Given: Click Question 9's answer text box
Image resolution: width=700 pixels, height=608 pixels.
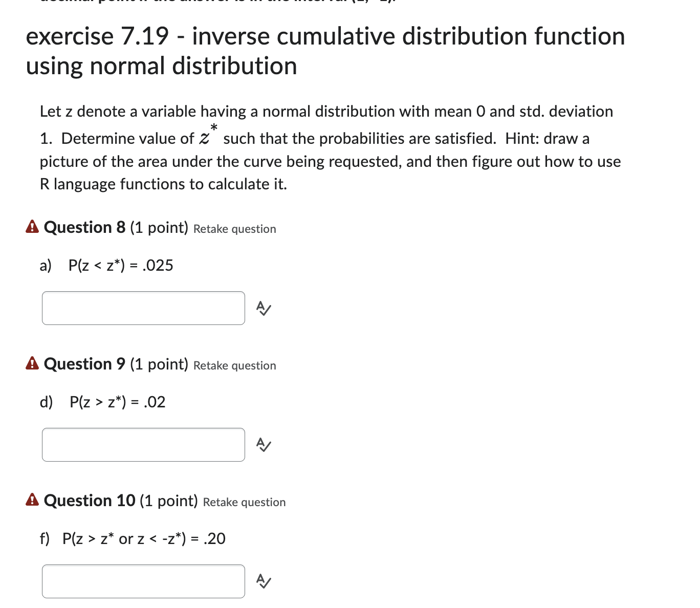Looking at the screenshot, I should point(143,445).
